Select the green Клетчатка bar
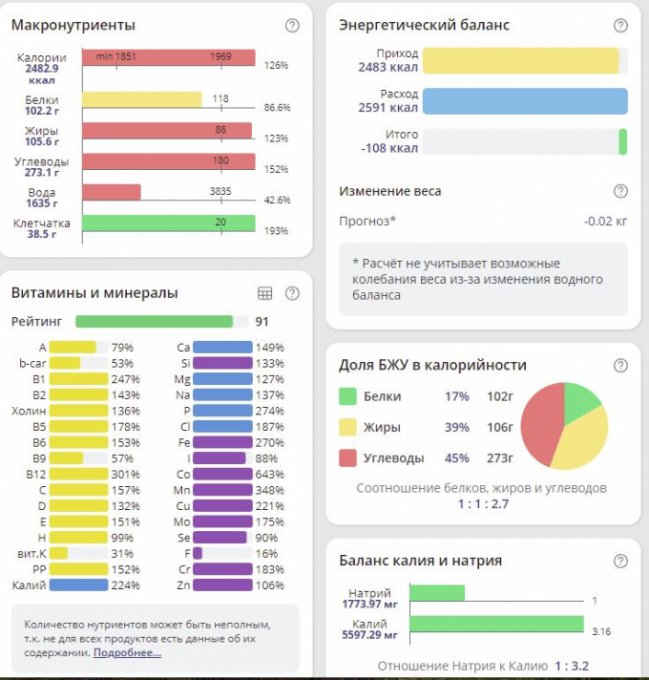Screen dimensions: 649x680 click(168, 223)
